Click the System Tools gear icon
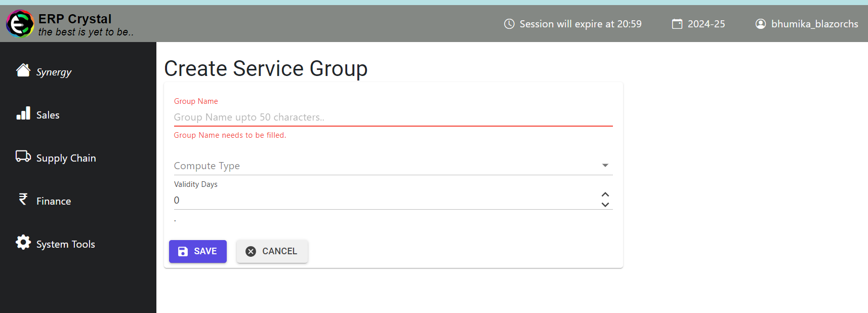The image size is (868, 313). [x=23, y=243]
